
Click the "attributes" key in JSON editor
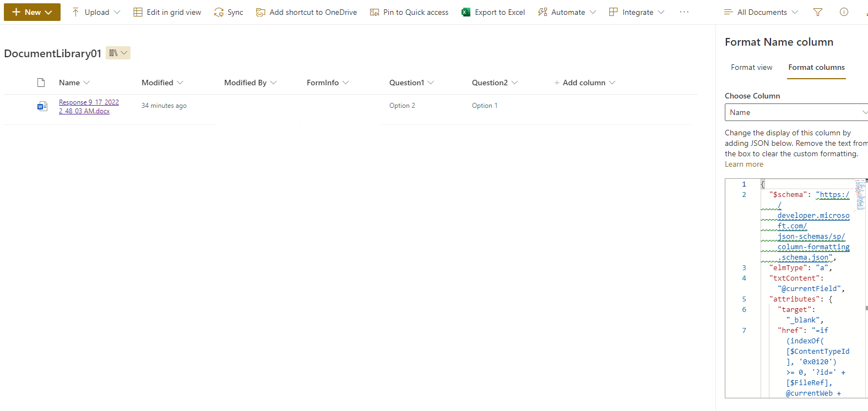[794, 299]
